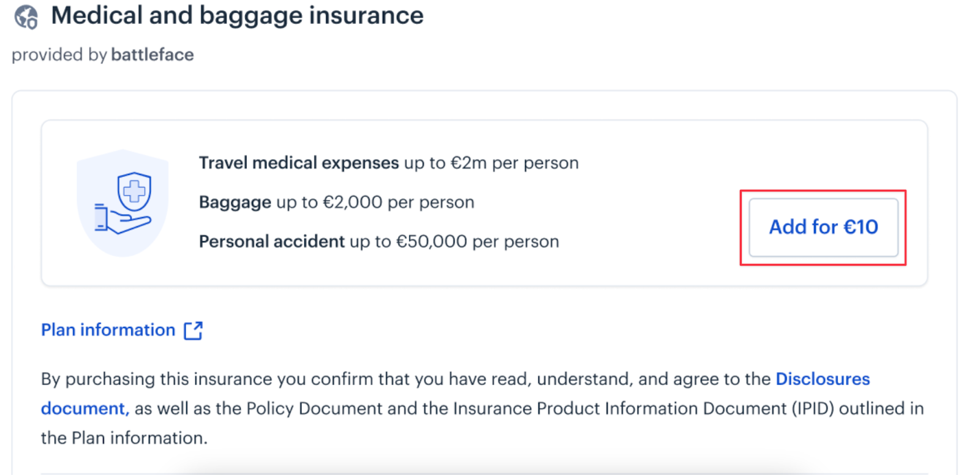Click the 'Baggage' coverage label
The width and height of the screenshot is (980, 475).
click(x=235, y=202)
